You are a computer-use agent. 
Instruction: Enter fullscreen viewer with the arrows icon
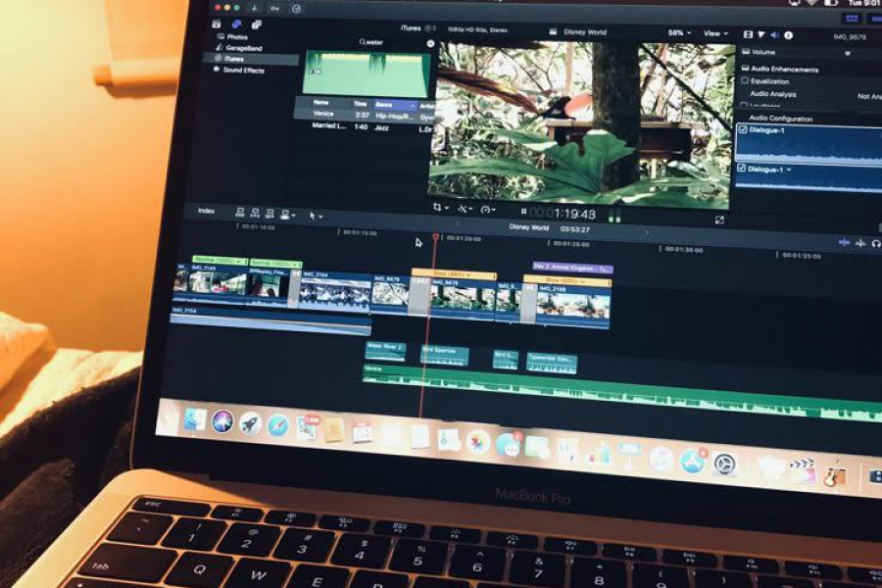tap(719, 220)
